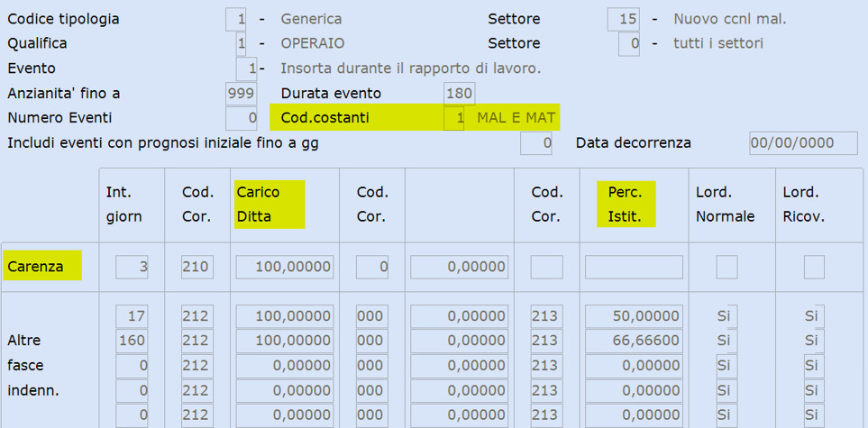Toggle Lord. Normale Si in the 160-day row
Viewport: 868px width, 428px height.
click(726, 341)
